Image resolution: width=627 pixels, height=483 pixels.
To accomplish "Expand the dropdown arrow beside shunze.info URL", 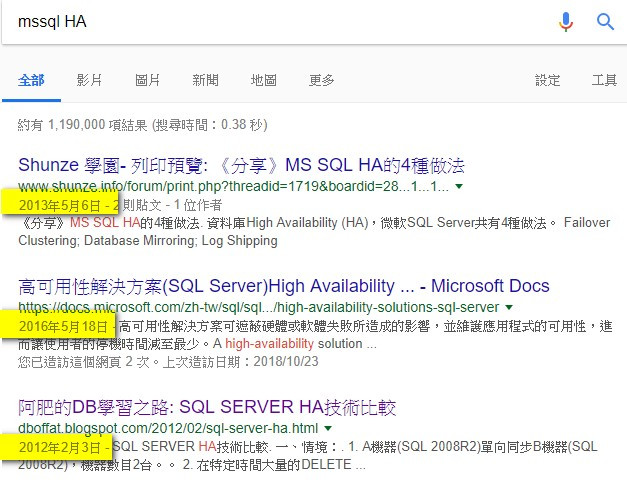I will pyautogui.click(x=459, y=186).
